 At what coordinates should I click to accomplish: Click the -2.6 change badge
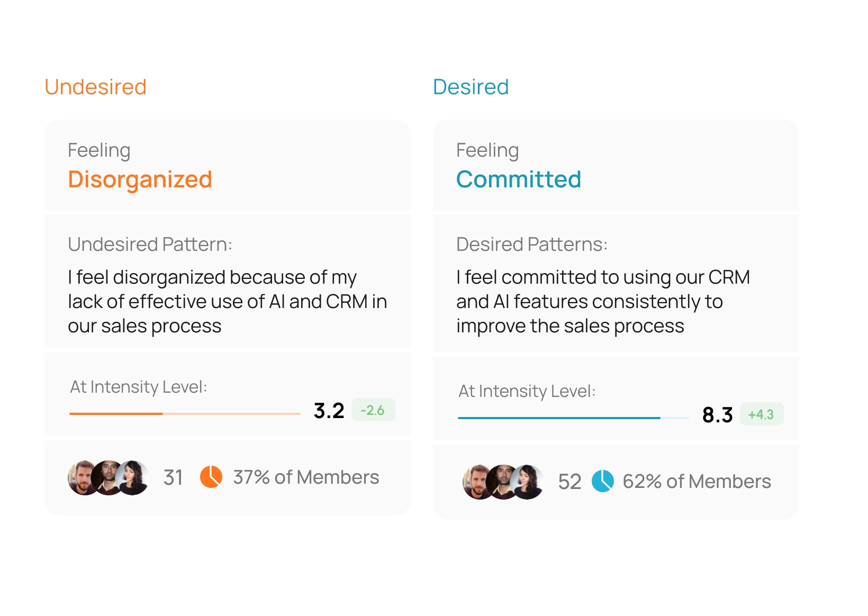[x=373, y=410]
